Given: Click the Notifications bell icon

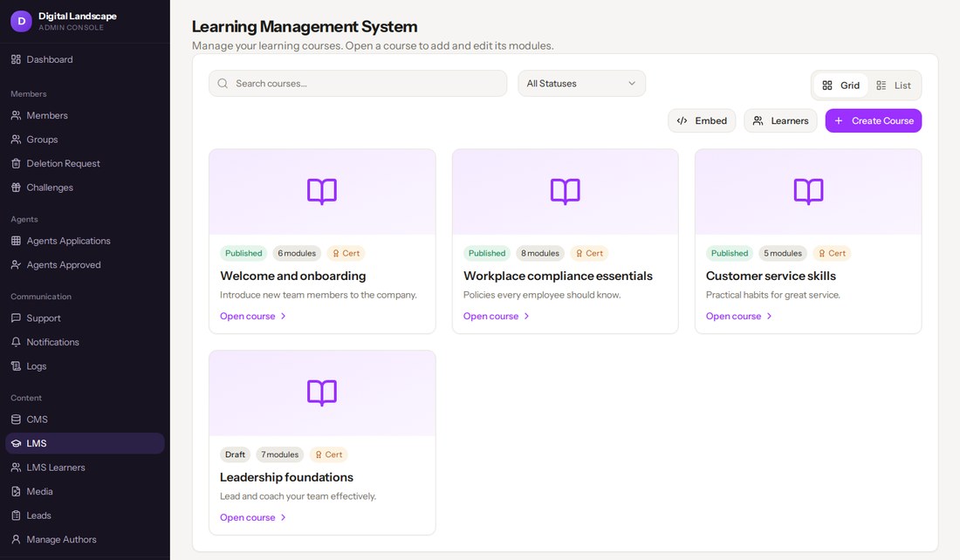Looking at the screenshot, I should [16, 342].
